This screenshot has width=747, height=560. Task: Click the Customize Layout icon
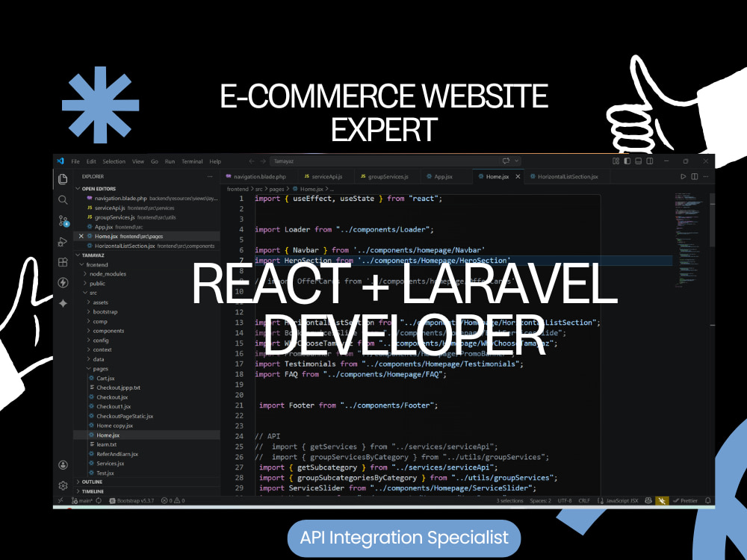616,161
